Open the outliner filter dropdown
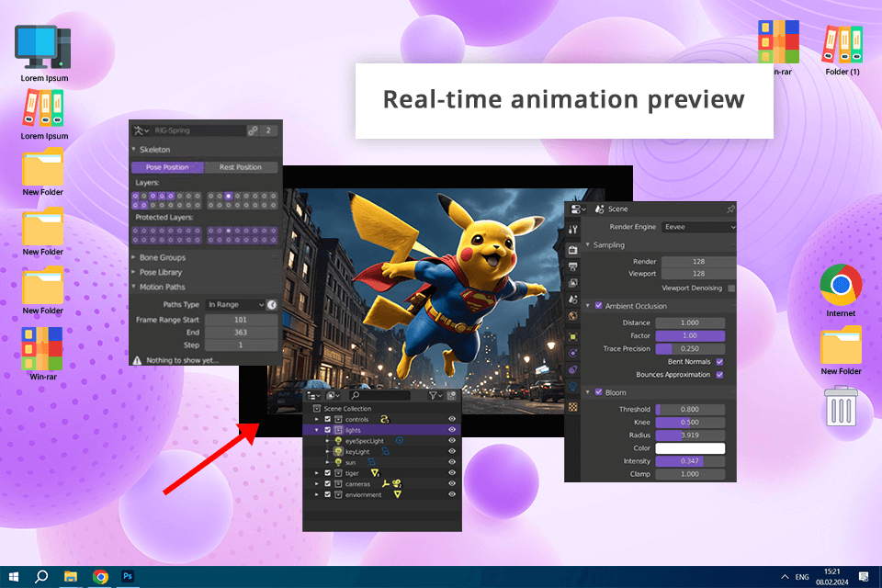This screenshot has height=588, width=882. click(435, 396)
